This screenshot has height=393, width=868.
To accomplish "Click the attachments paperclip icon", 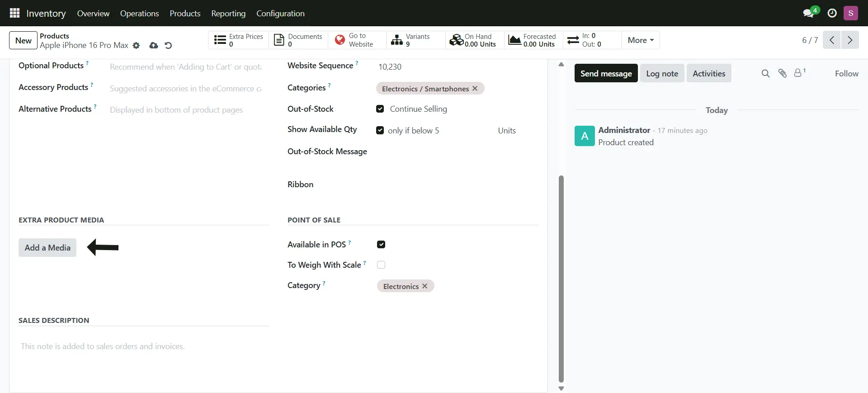I will tap(783, 73).
